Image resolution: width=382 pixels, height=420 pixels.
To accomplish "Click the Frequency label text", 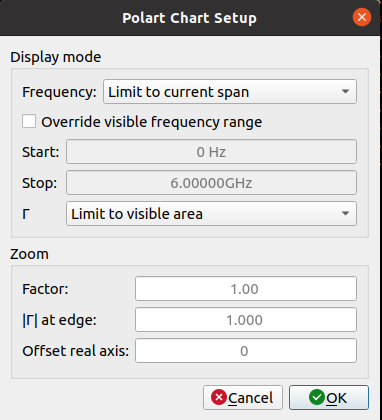I will (x=59, y=92).
